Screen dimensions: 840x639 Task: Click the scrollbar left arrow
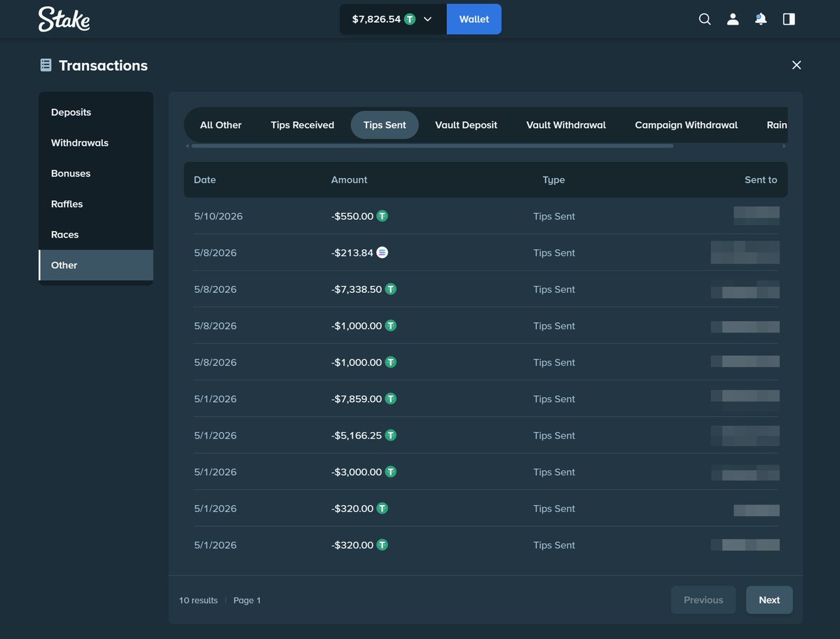pos(187,146)
